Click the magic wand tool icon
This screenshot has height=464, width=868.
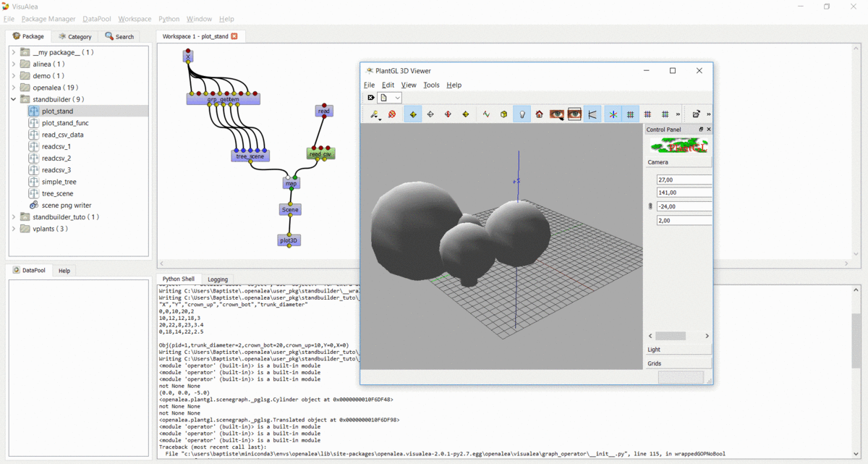point(375,114)
